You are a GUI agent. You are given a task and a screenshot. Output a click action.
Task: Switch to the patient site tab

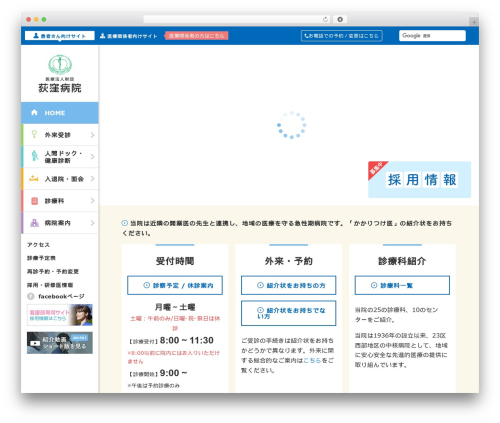pos(60,36)
